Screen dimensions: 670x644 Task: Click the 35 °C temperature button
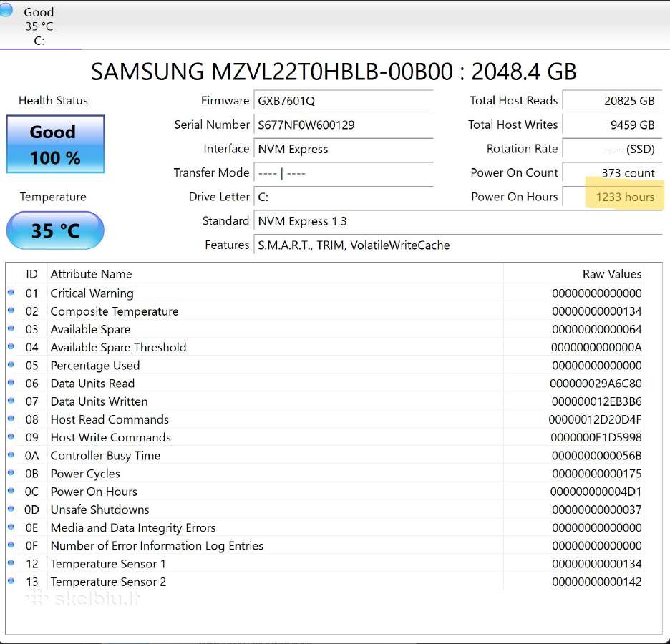(x=55, y=230)
